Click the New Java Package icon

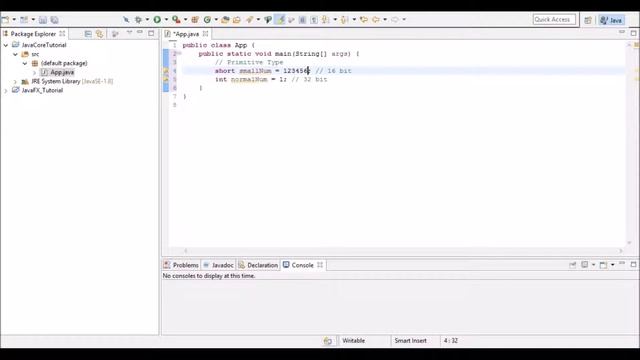[x=195, y=19]
